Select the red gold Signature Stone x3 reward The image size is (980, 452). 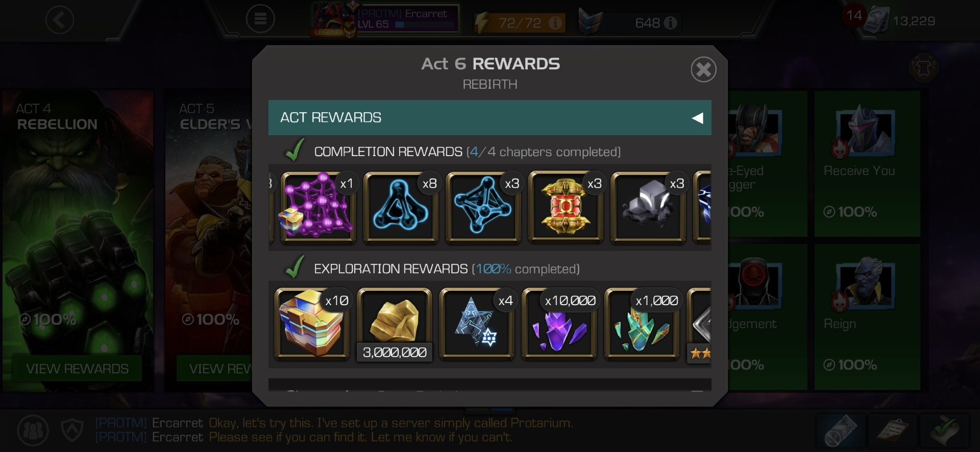(x=566, y=208)
